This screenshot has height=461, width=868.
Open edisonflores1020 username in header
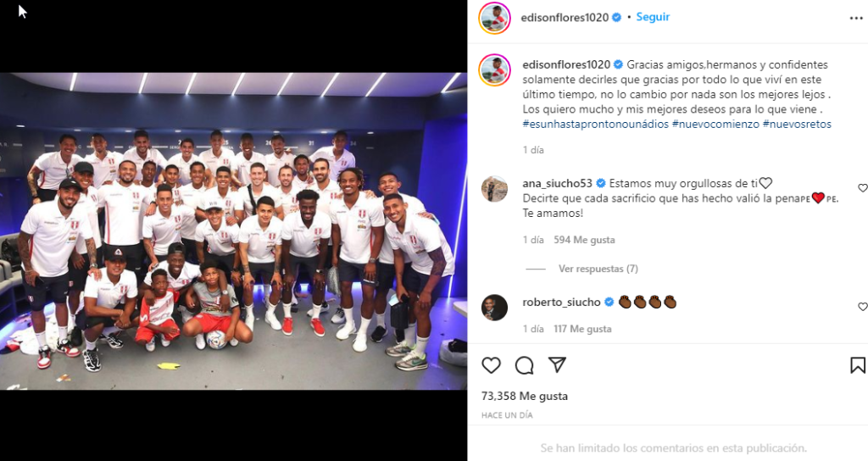pos(565,18)
